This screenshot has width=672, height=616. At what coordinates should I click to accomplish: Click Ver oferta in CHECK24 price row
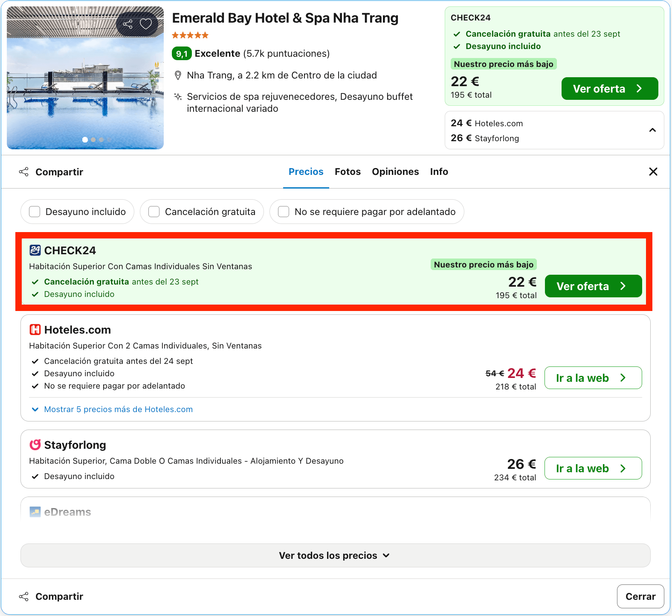tap(593, 286)
